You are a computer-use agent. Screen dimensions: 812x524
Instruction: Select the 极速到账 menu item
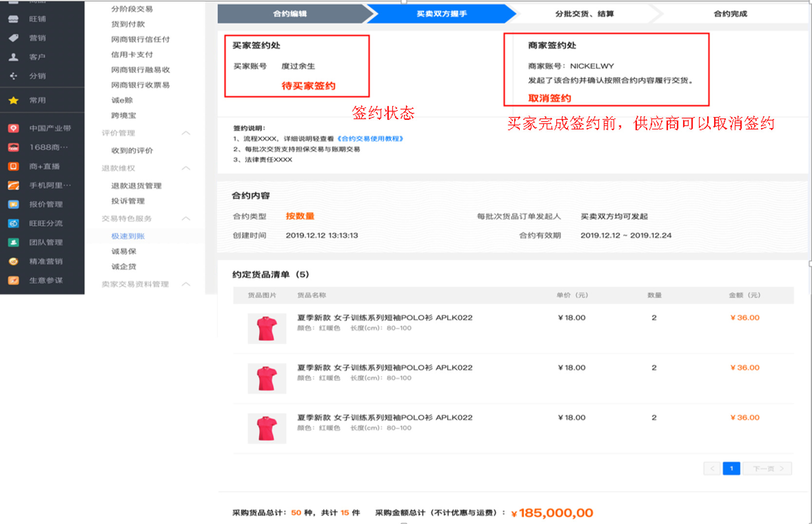point(128,236)
